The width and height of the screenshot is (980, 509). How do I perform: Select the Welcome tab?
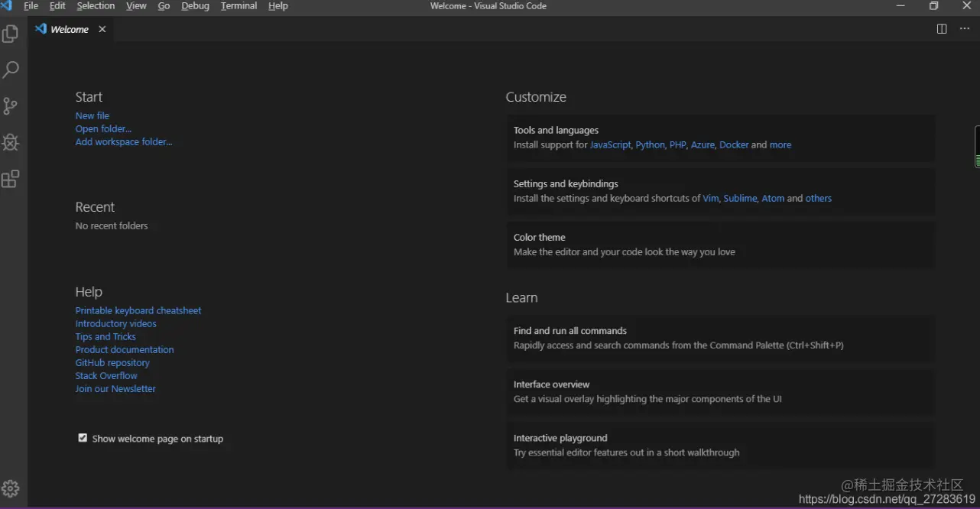pos(70,29)
